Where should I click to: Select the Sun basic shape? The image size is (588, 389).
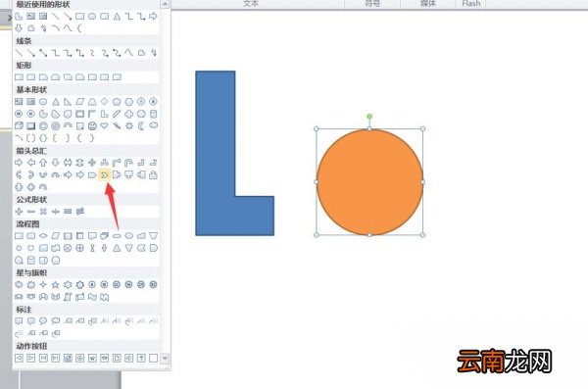pyautogui.click(x=129, y=126)
